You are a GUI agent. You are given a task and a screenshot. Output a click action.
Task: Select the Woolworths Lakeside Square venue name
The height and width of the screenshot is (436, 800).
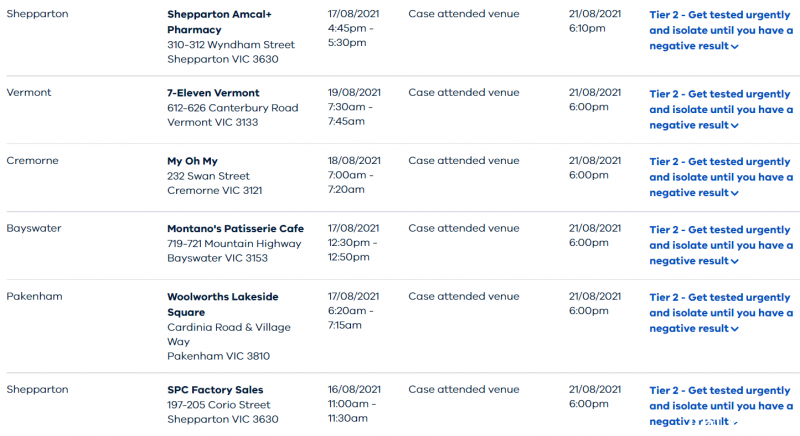coord(222,304)
